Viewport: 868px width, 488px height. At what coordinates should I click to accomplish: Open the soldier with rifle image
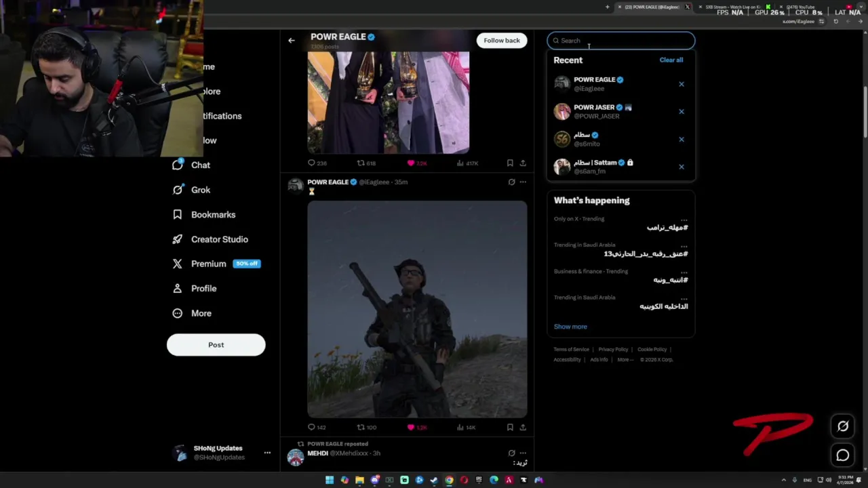pyautogui.click(x=417, y=309)
